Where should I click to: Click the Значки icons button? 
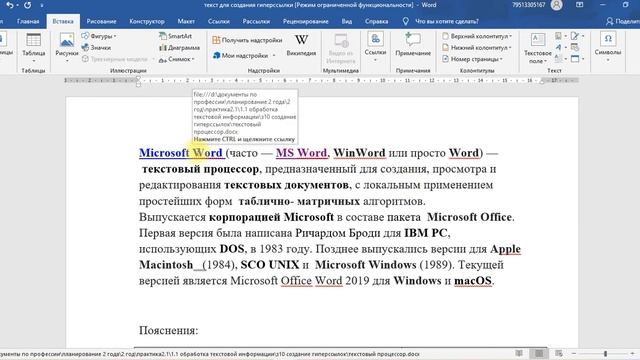96,48
